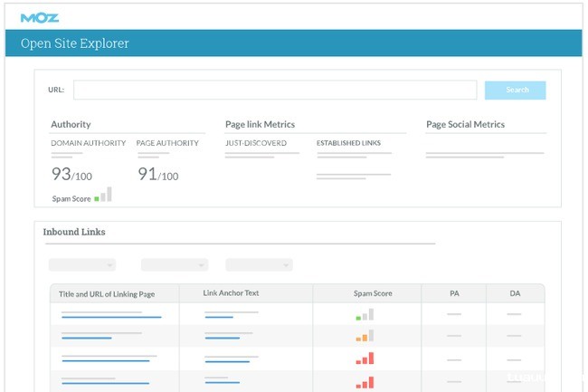Image resolution: width=588 pixels, height=392 pixels.
Task: Click the DA column header
Action: (x=514, y=293)
